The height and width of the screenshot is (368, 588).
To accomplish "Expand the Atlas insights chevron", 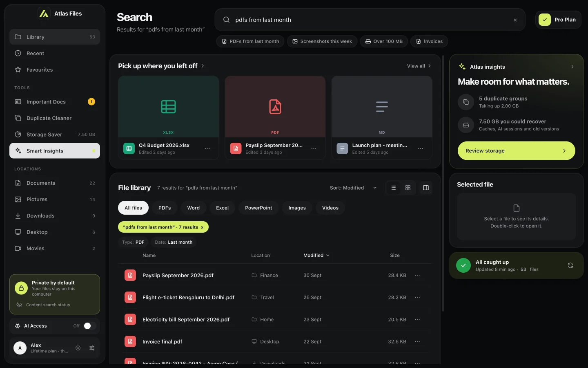I will (572, 67).
